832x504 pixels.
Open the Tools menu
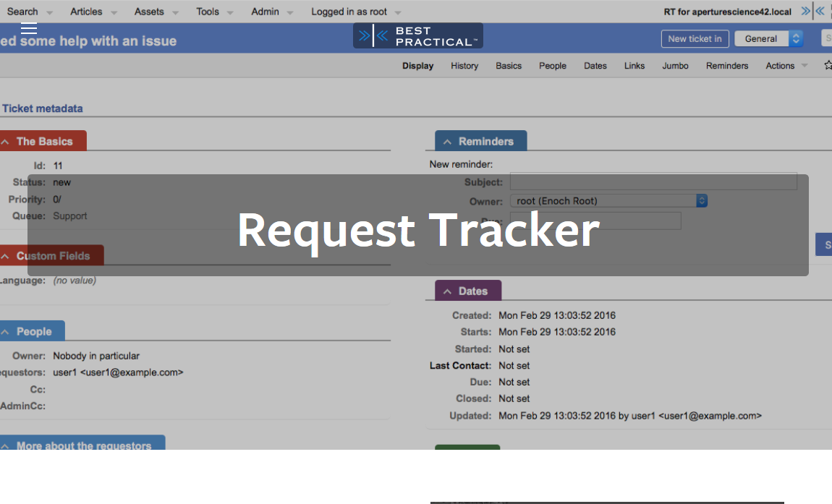tap(214, 12)
